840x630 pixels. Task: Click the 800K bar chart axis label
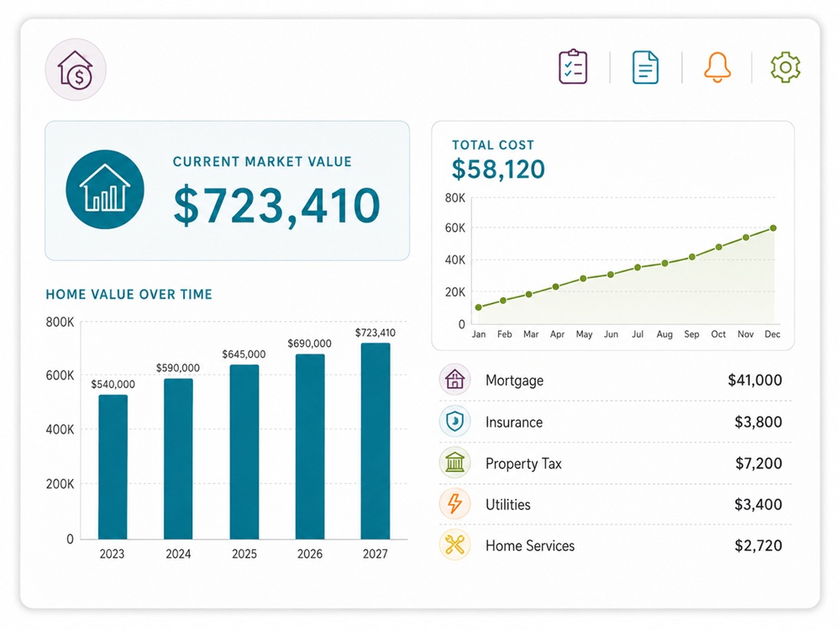pyautogui.click(x=60, y=322)
